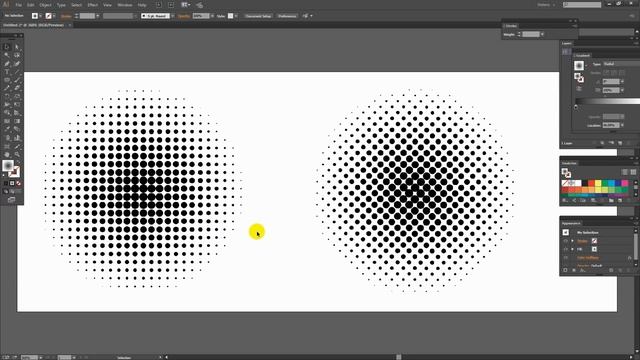Click the Opacity link in Control bar
This screenshot has height=360, width=640.
point(184,16)
